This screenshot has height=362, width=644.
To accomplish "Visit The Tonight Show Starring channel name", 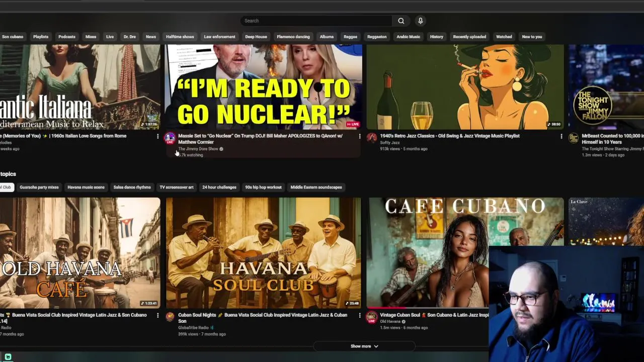I will click(613, 149).
